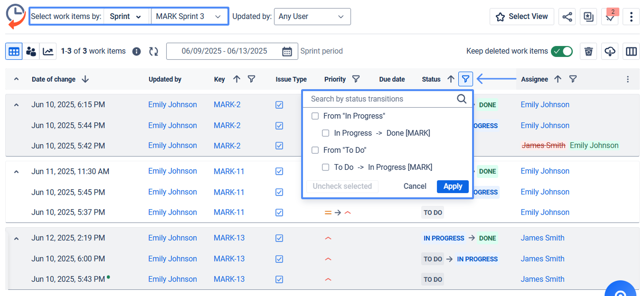644x296 pixels.
Task: Sort the Status column arrow
Action: pos(451,79)
